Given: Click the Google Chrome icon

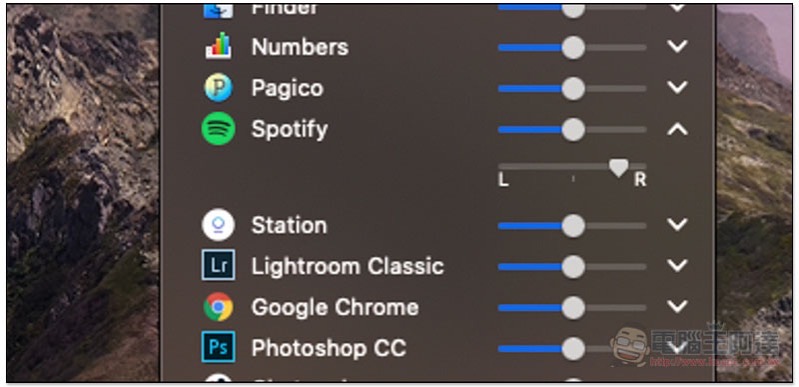Looking at the screenshot, I should pos(218,306).
